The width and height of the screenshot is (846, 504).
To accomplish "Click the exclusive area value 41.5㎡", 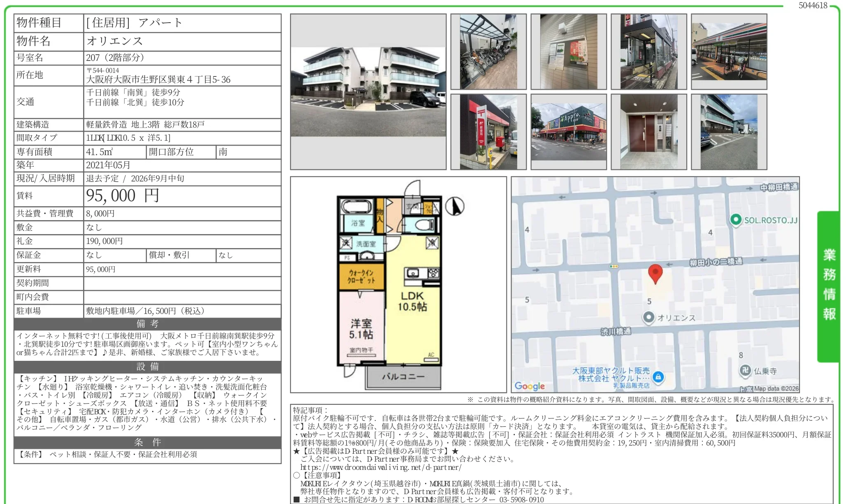I will 99,152.
